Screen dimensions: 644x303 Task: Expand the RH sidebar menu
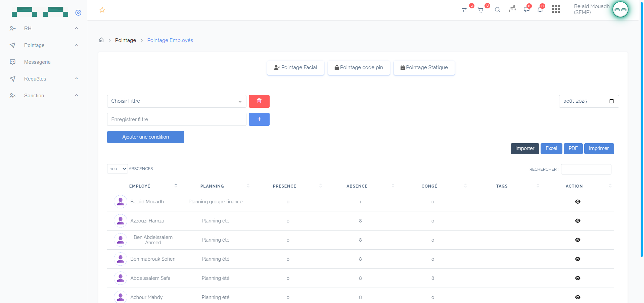point(44,29)
